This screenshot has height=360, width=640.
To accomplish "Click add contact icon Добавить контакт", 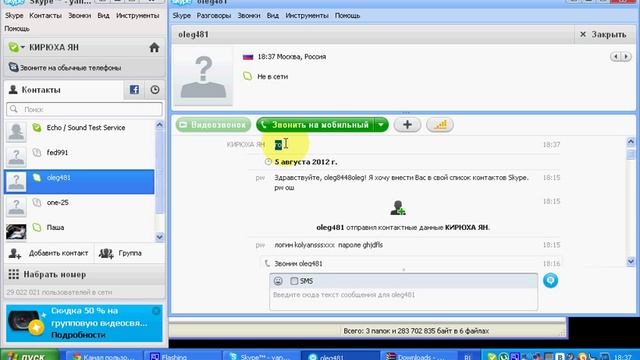I will [x=15, y=253].
